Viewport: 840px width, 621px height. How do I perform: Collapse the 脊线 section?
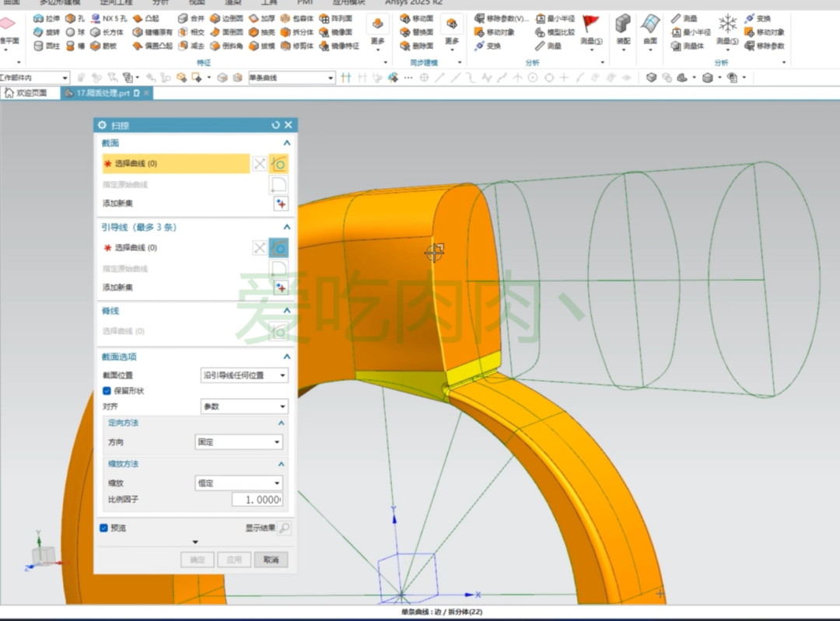286,311
